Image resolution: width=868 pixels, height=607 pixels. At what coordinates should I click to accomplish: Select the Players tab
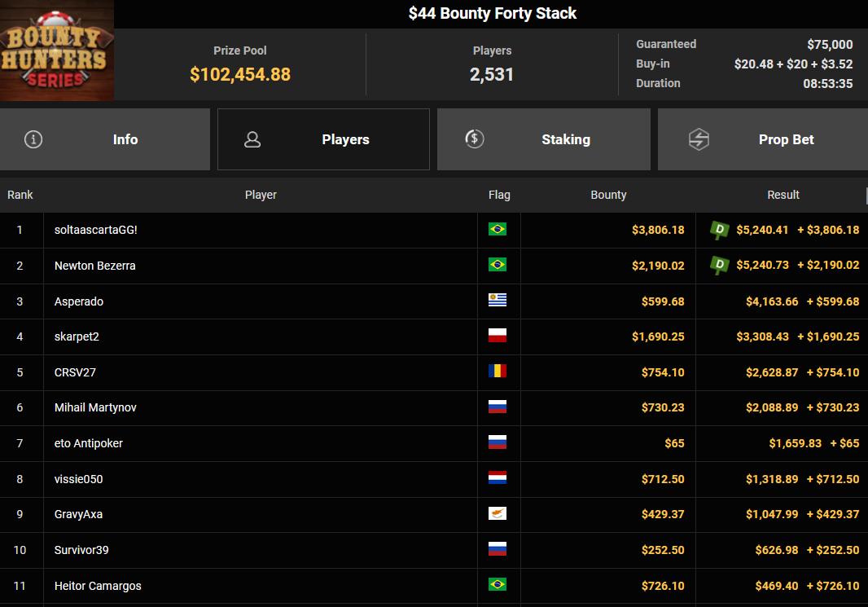(x=323, y=139)
